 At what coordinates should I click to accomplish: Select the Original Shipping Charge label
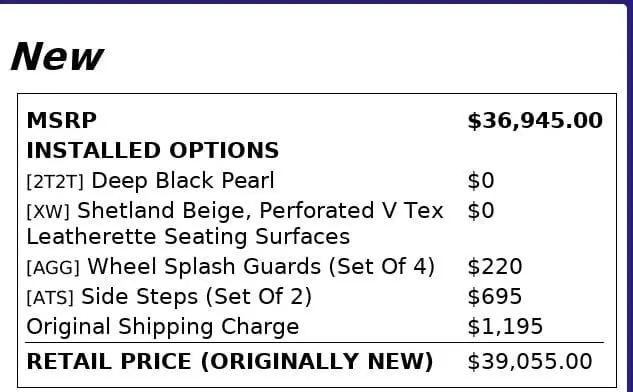pyautogui.click(x=163, y=327)
